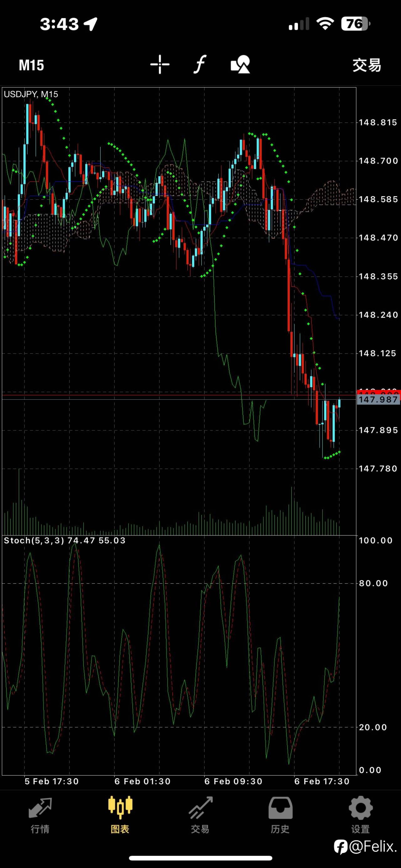Screen dimensions: 401x868
Task: Tap the 100.00 stochastic scale label
Action: click(376, 540)
